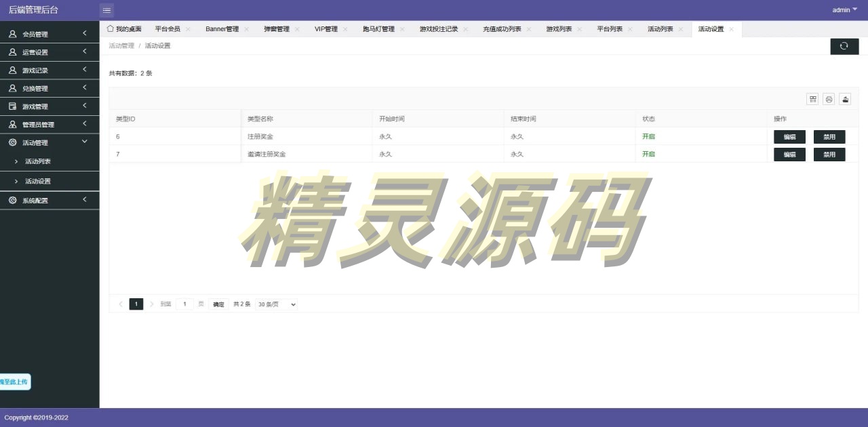Expand the 游戏管理 menu chevron
The height and width of the screenshot is (427, 868).
85,106
